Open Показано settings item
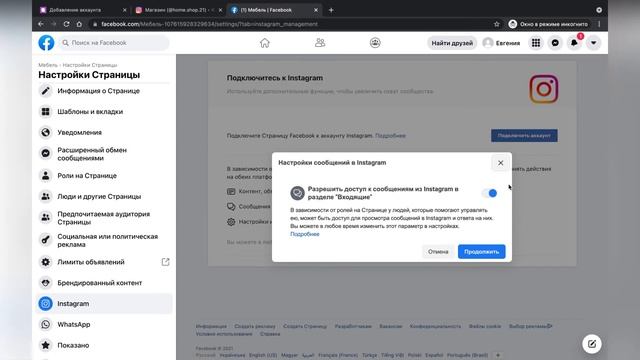640x360 pixels. [104, 345]
